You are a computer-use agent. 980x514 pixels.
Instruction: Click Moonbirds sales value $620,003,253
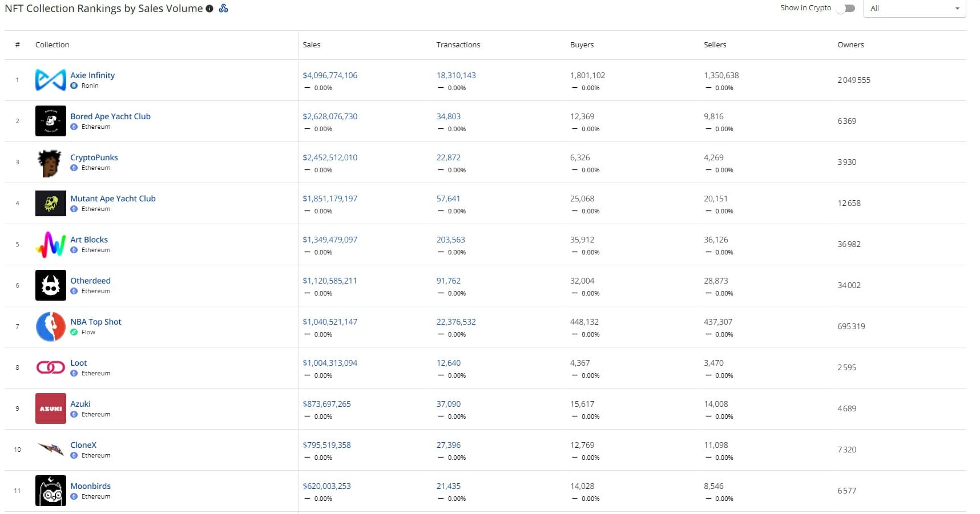[326, 486]
